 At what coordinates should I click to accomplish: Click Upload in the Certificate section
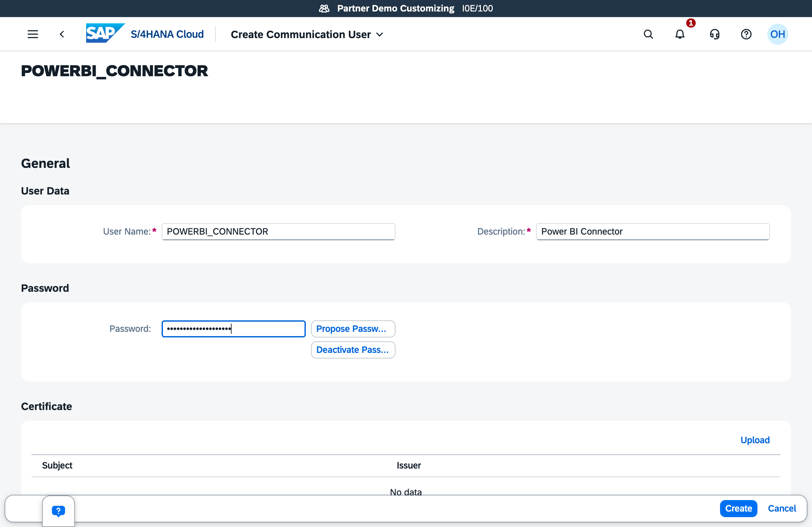pos(755,440)
